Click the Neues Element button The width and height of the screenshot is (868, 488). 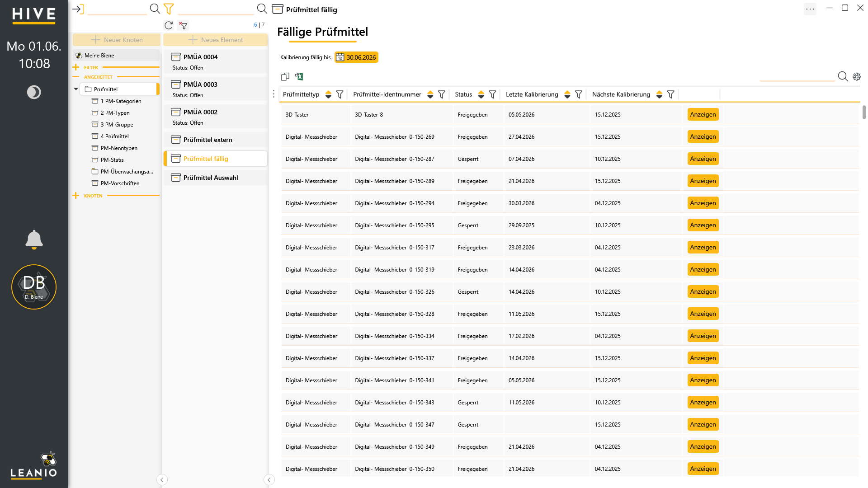(215, 40)
